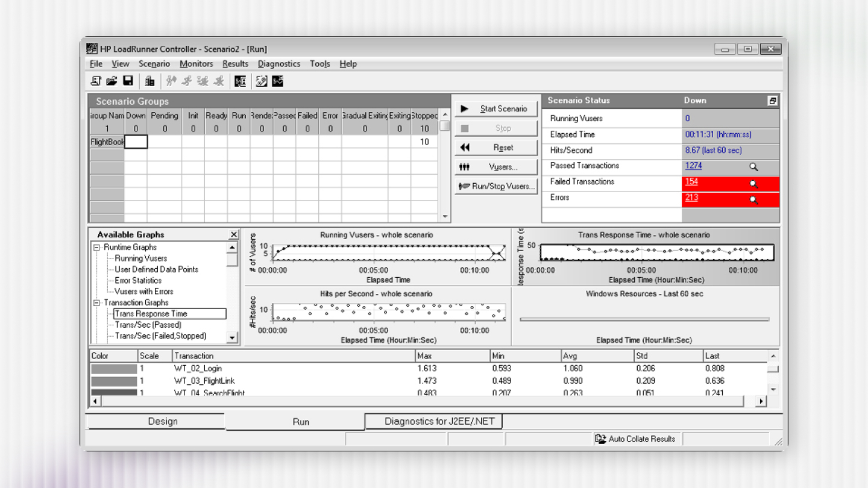Open the Monitors menu
The width and height of the screenshot is (868, 488).
point(197,64)
